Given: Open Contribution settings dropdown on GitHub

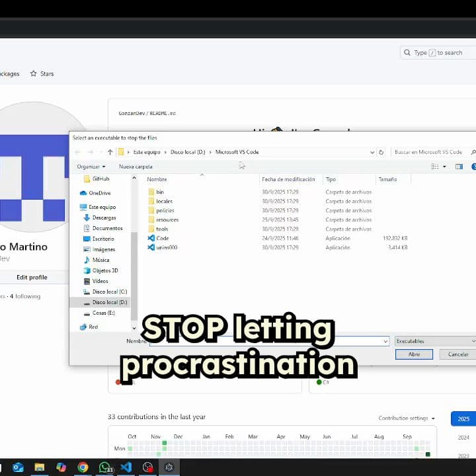Looking at the screenshot, I should [x=407, y=418].
